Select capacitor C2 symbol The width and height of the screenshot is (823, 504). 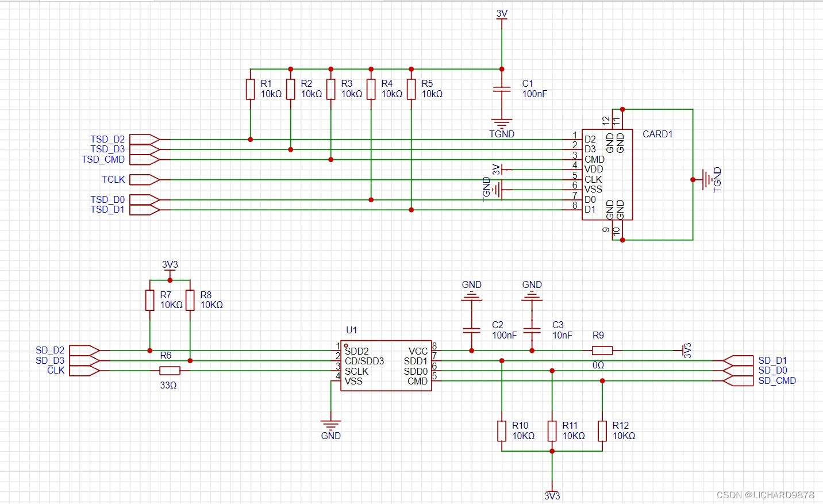click(x=471, y=330)
